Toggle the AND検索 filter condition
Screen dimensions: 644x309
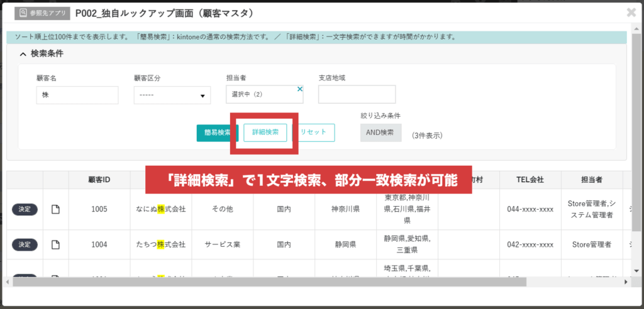(x=380, y=133)
